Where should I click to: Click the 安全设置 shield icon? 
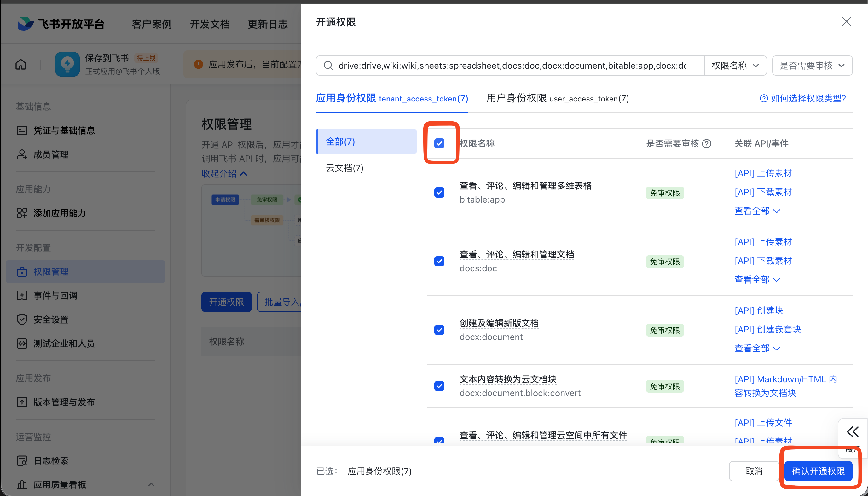click(x=22, y=319)
